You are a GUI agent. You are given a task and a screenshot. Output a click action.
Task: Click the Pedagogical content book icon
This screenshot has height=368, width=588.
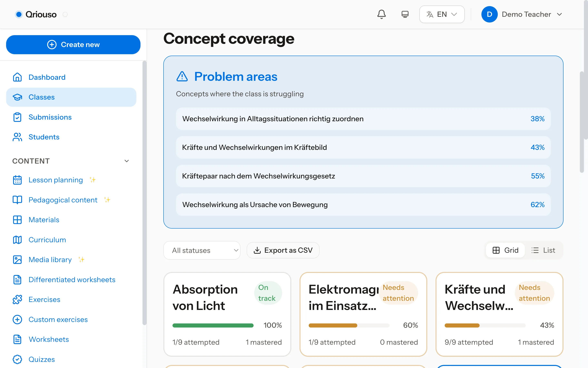[x=17, y=200]
